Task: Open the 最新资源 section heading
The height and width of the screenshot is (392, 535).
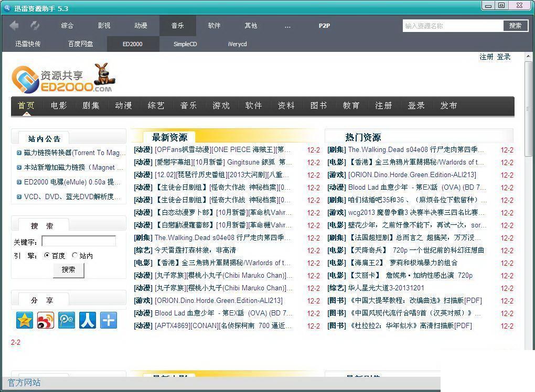Action: coord(169,137)
